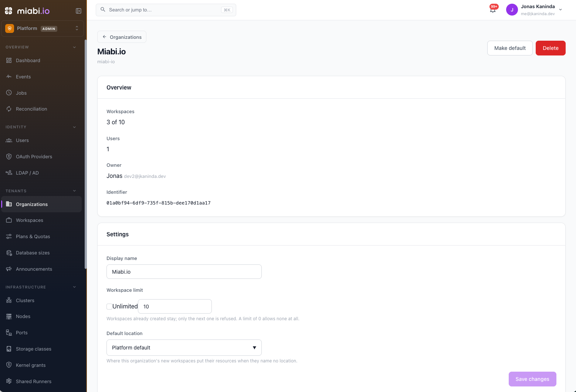Click the search magnifier icon
The height and width of the screenshot is (392, 576).
click(x=103, y=10)
